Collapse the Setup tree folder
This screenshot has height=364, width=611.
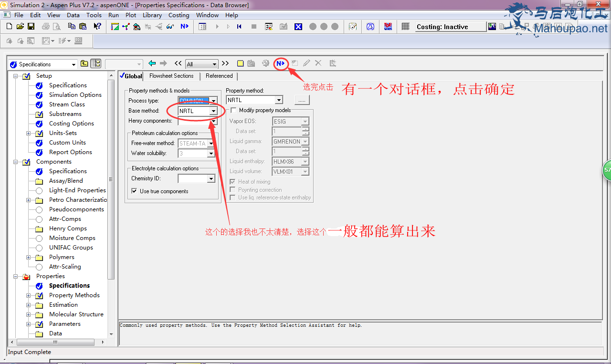(x=16, y=76)
